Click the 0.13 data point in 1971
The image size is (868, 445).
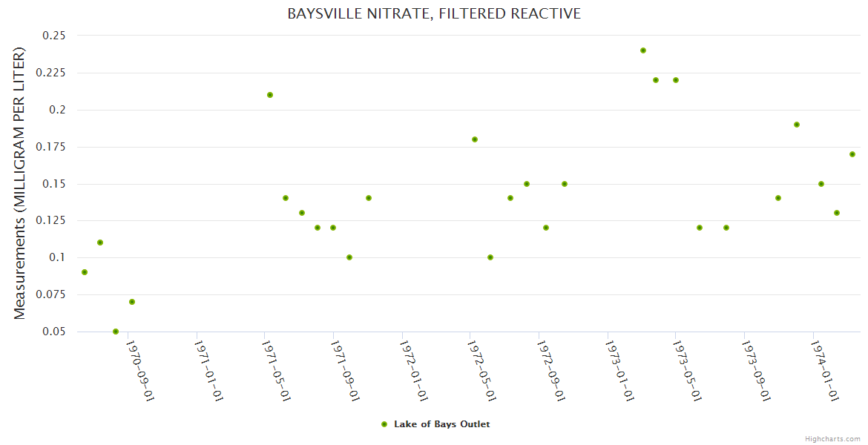(302, 213)
